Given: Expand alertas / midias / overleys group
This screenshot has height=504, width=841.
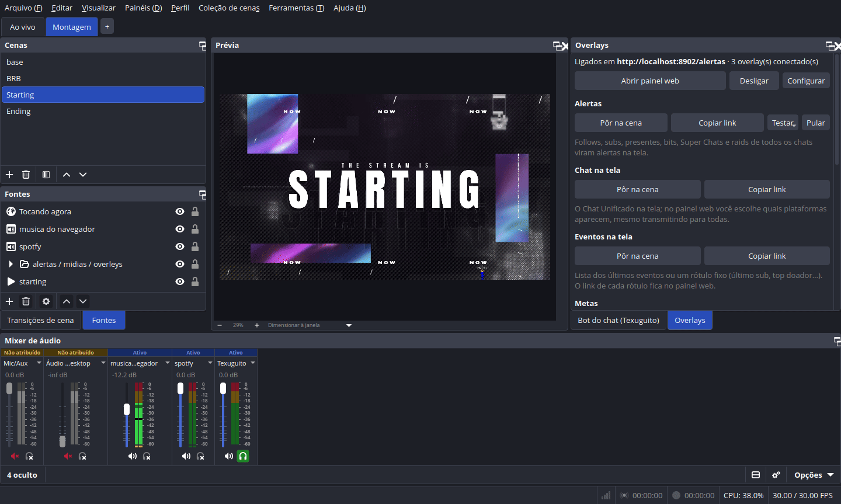Looking at the screenshot, I should coord(11,264).
